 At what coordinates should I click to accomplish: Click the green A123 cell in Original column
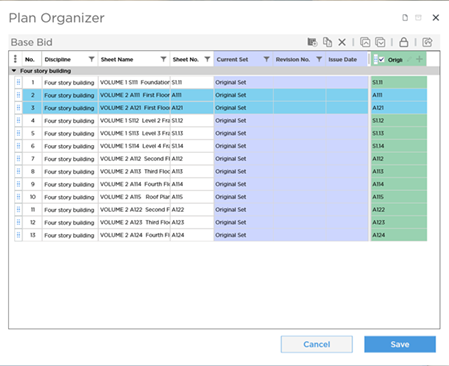pyautogui.click(x=399, y=222)
